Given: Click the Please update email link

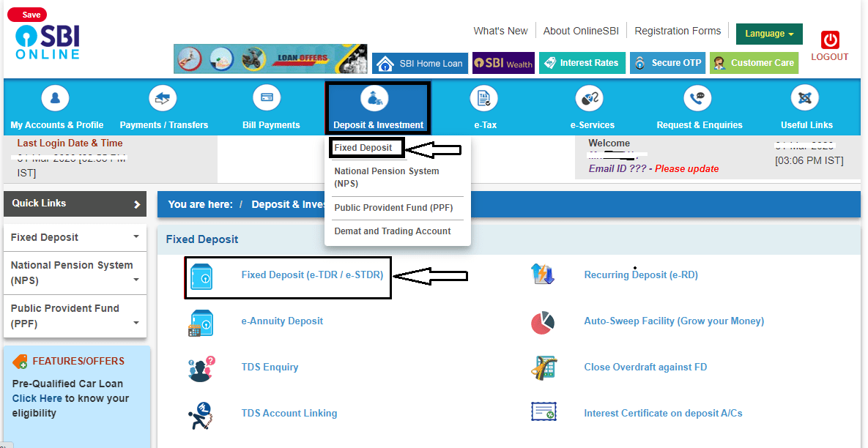Looking at the screenshot, I should [x=687, y=168].
